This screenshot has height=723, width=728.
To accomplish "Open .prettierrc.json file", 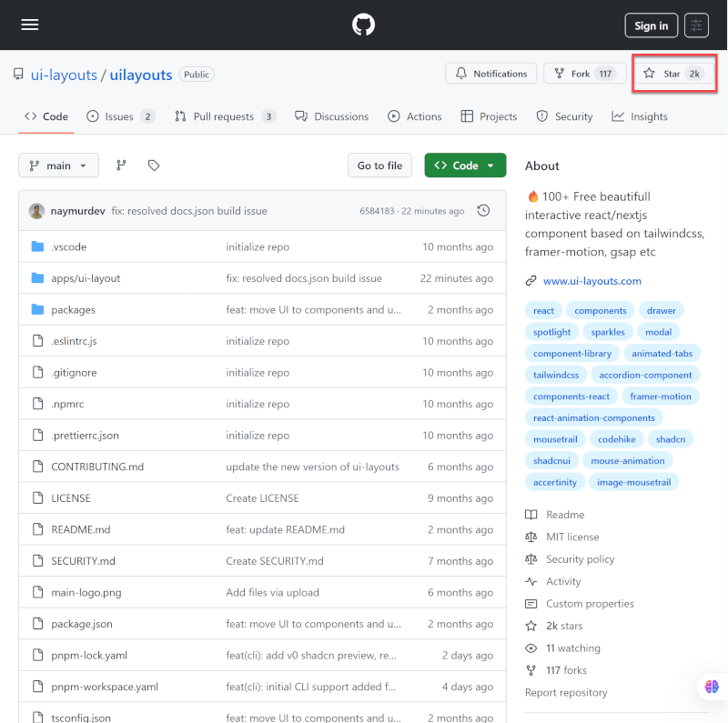I will (x=85, y=436).
